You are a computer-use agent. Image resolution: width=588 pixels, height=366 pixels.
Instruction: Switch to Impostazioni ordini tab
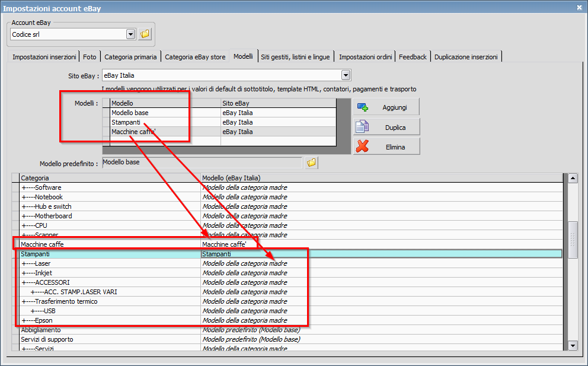(x=365, y=57)
